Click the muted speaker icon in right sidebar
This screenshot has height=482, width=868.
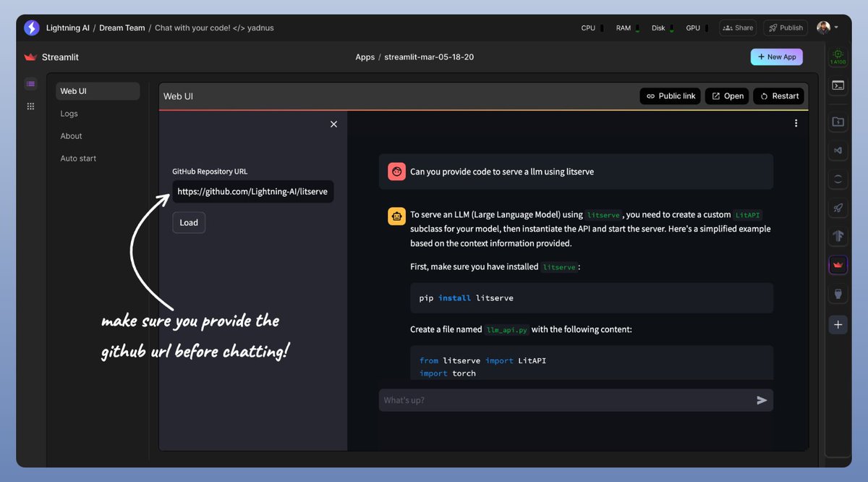click(x=838, y=151)
